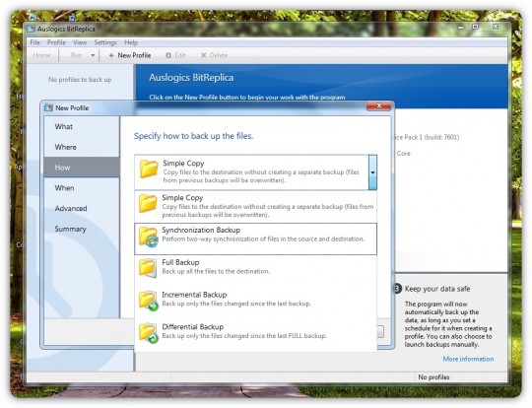Click the Keep your data safe heading
The image size is (532, 408).
click(x=437, y=289)
